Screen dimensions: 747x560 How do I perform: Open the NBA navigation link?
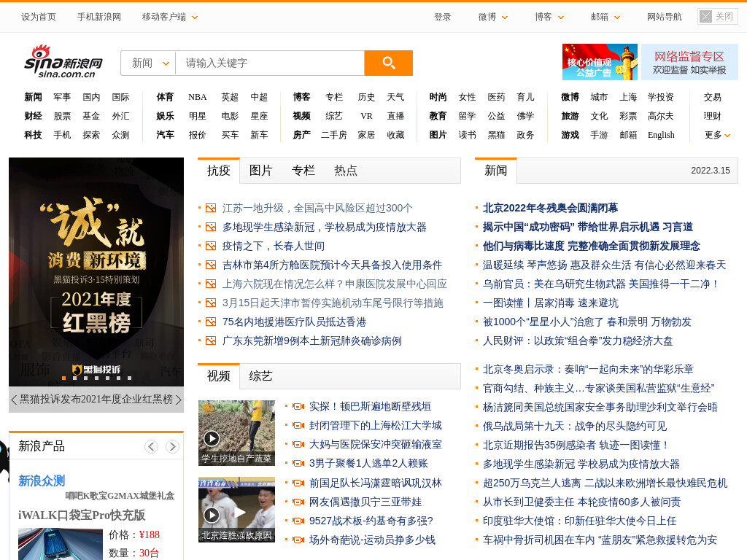197,97
